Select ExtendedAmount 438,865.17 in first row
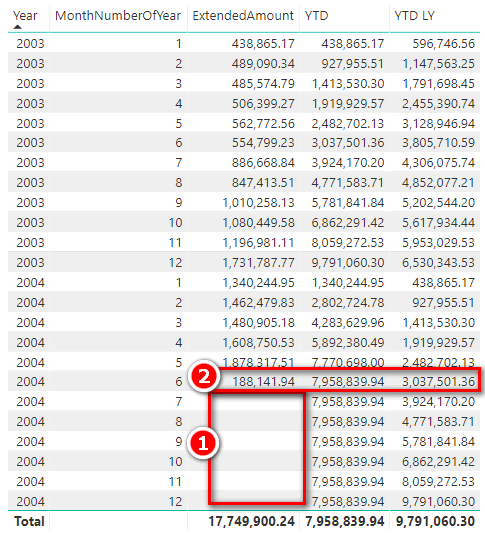 263,44
